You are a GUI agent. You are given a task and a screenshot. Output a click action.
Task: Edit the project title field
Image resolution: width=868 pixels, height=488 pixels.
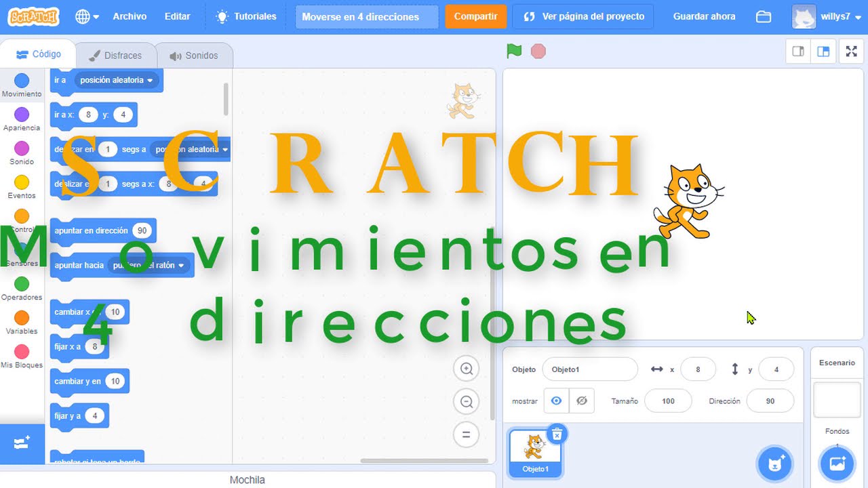[x=367, y=17]
